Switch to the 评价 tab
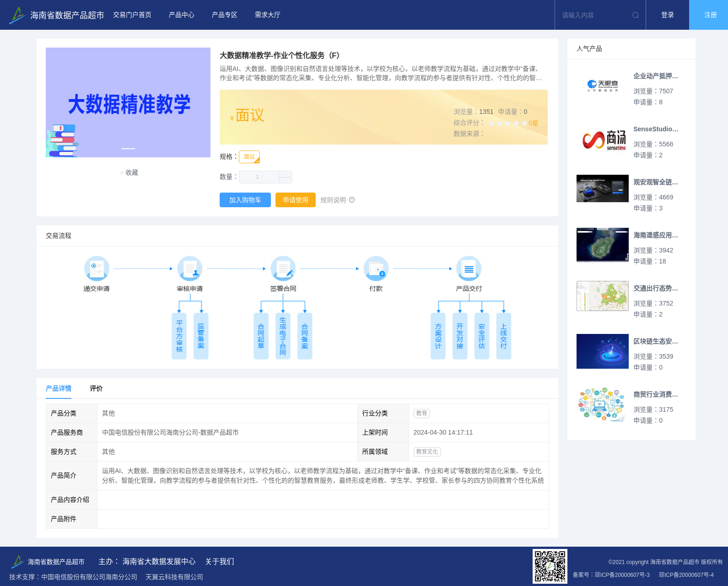This screenshot has height=586, width=728. click(96, 388)
